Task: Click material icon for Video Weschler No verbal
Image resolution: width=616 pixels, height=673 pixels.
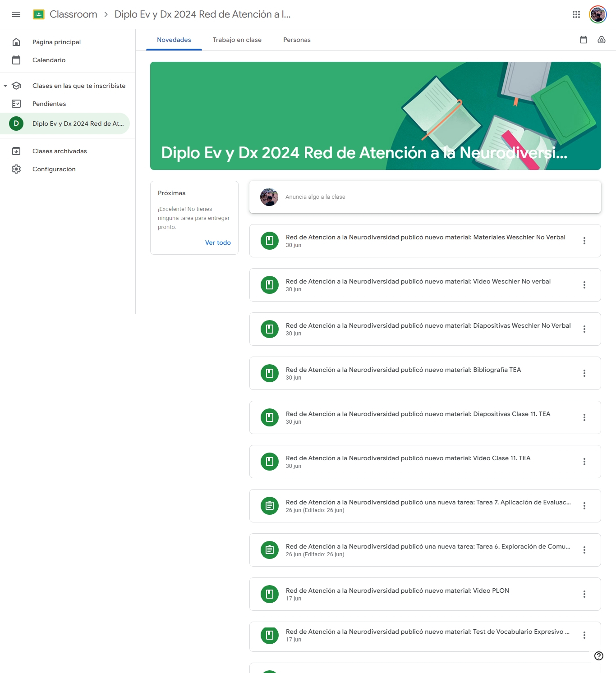Action: [x=270, y=285]
